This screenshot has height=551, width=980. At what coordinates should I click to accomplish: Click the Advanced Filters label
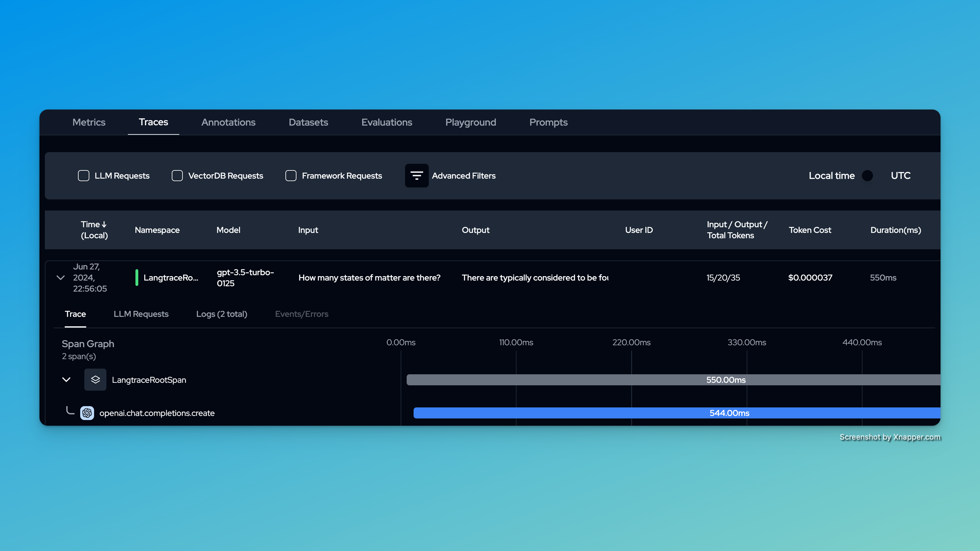pyautogui.click(x=463, y=176)
